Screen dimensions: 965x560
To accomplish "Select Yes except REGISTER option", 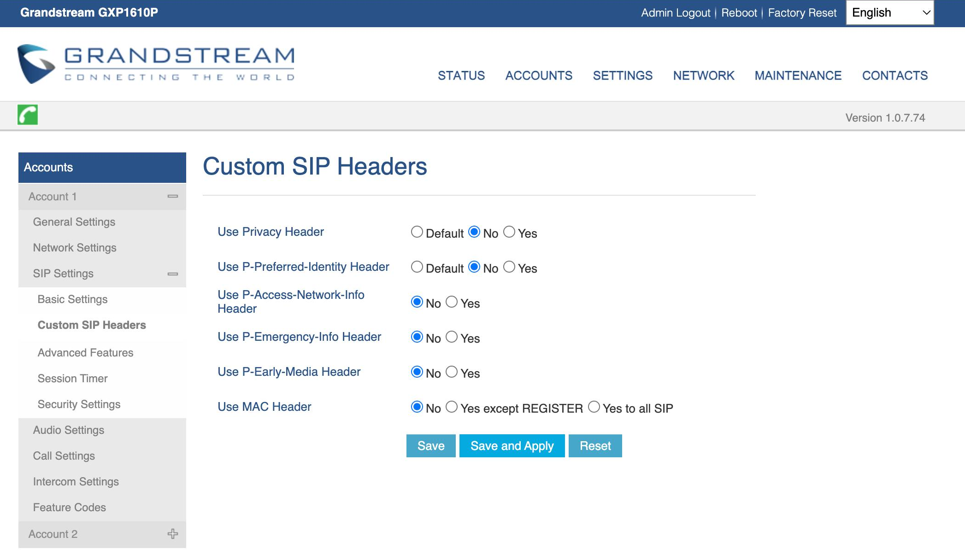I will coord(452,407).
